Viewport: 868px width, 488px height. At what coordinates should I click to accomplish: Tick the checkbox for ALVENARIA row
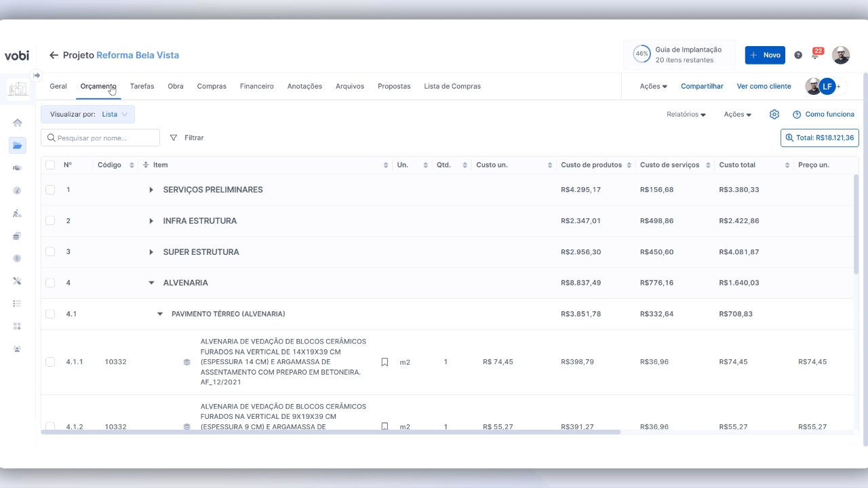click(50, 283)
